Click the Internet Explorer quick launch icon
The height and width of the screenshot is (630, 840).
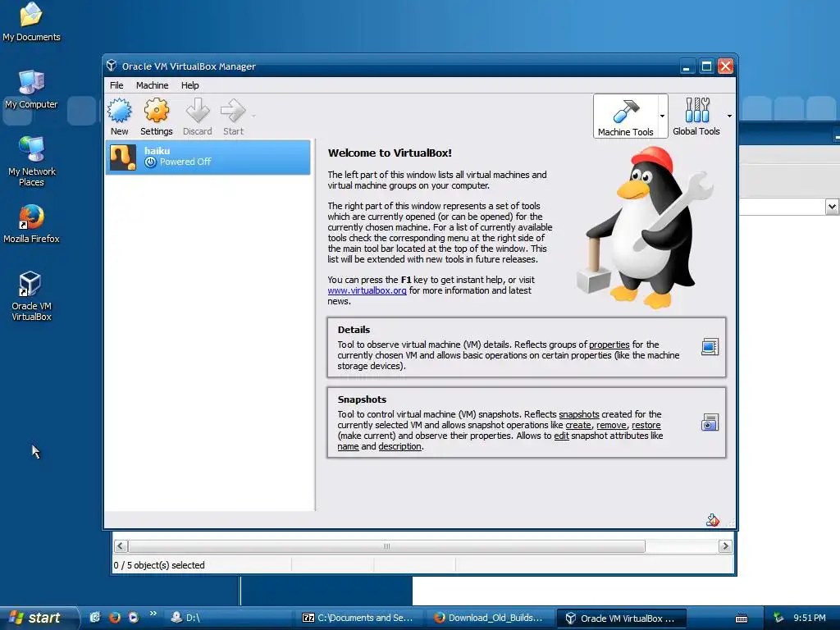coord(95,617)
